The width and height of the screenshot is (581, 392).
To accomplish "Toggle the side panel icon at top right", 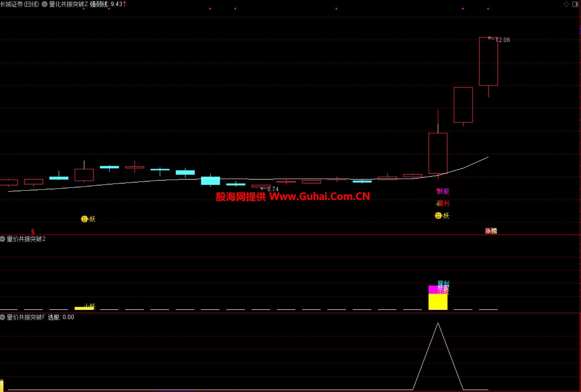I will (x=575, y=4).
